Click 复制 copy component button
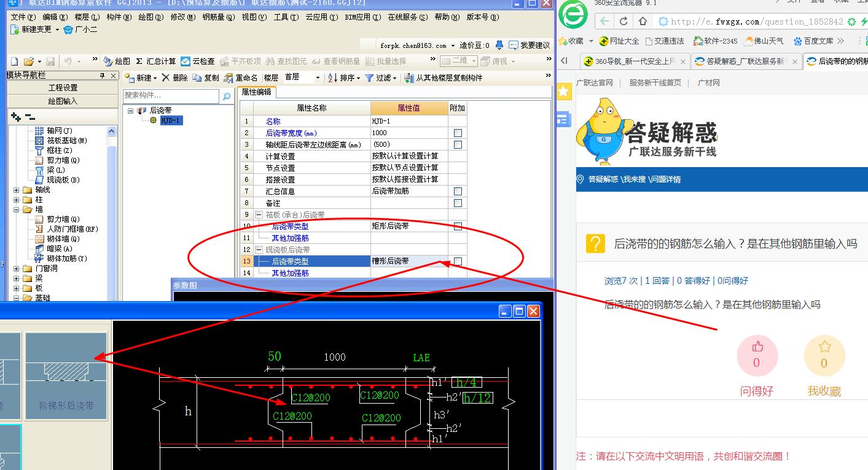Screen dimensions: 868x470 pos(206,78)
